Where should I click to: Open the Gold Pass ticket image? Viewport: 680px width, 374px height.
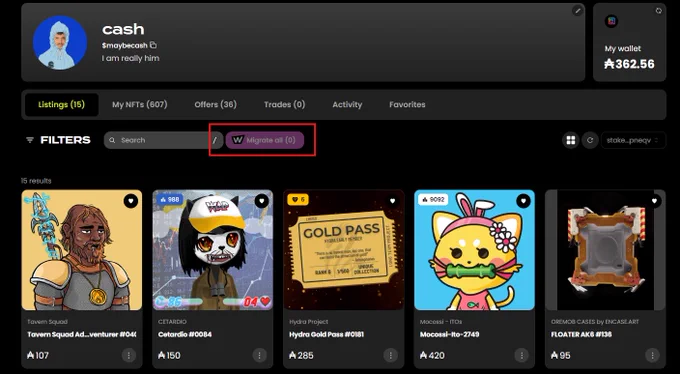pyautogui.click(x=344, y=250)
